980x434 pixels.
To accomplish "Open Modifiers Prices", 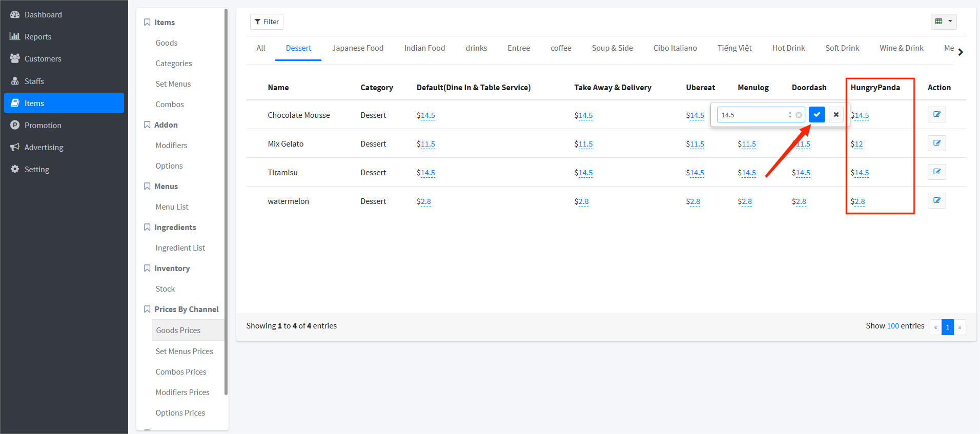I will pos(182,392).
